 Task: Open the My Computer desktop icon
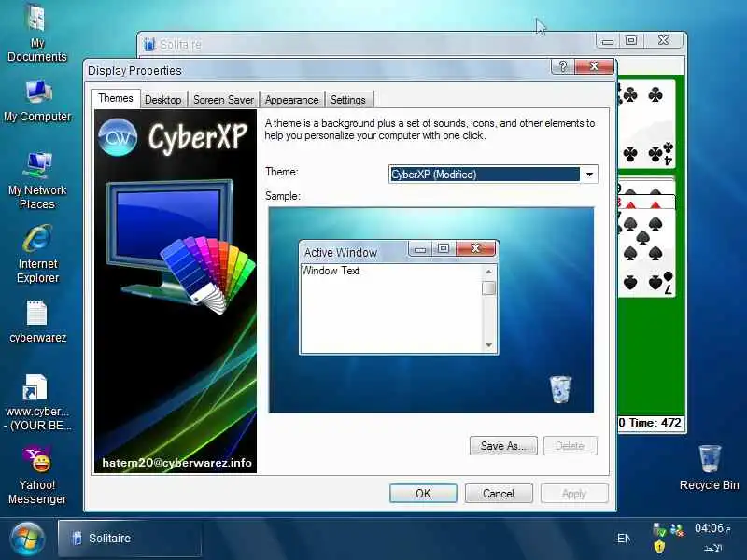coord(37,101)
